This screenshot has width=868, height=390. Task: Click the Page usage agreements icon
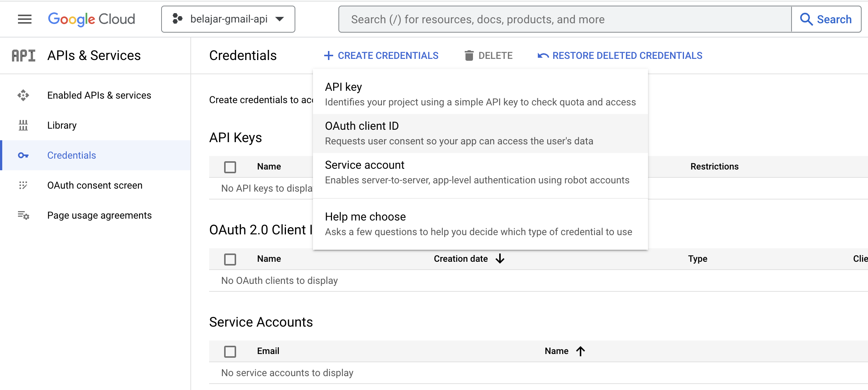23,215
